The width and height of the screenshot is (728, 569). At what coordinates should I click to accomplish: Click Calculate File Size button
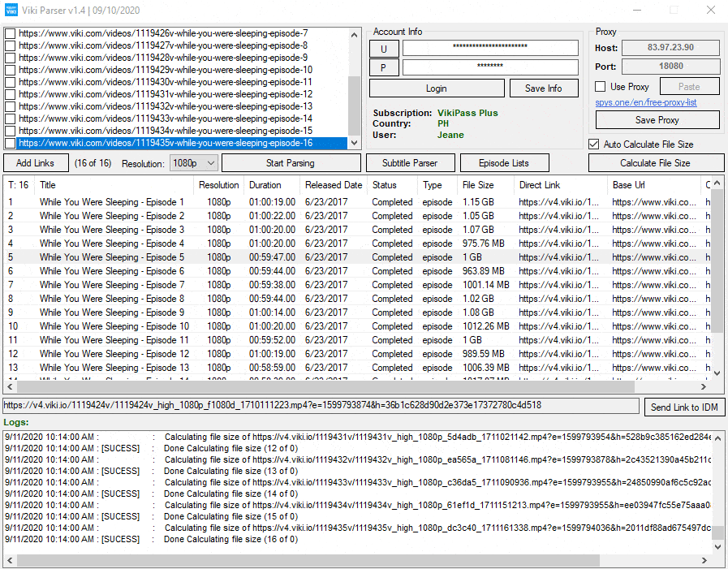[655, 163]
